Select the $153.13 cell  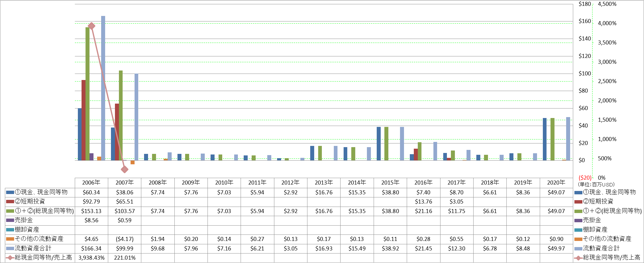click(91, 211)
